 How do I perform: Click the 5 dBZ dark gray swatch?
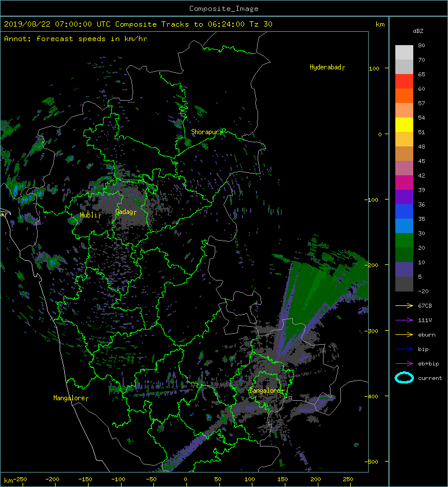[x=404, y=283]
